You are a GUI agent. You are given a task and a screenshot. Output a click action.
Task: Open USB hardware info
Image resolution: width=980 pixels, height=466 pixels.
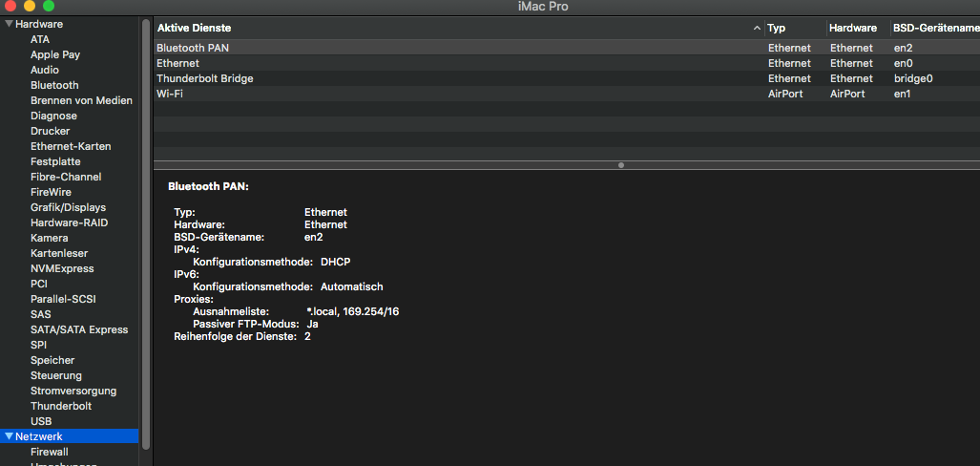(x=41, y=421)
